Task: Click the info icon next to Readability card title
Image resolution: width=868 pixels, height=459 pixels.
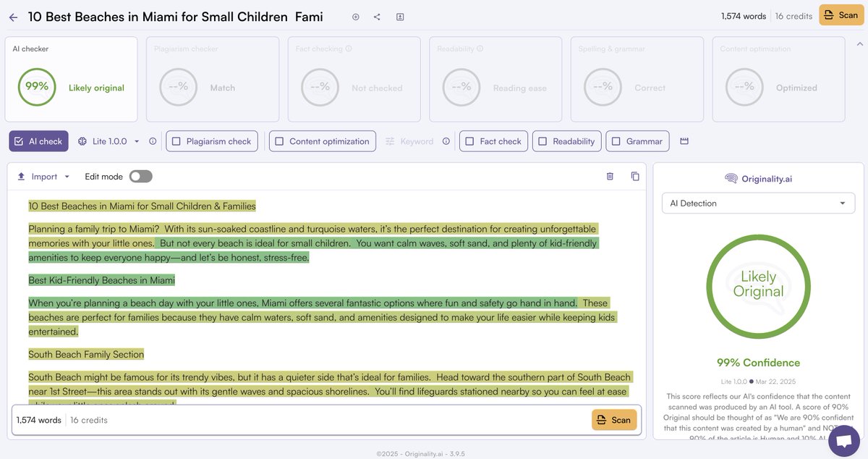Action: 480,49
